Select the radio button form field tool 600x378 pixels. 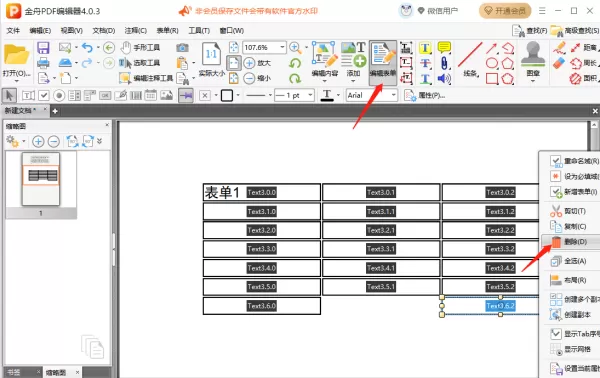59,95
